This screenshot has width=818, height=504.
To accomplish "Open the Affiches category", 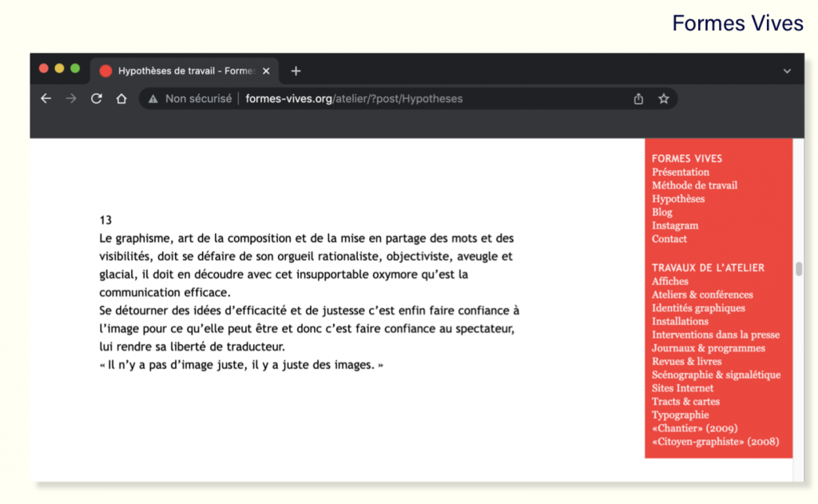I will coord(670,281).
